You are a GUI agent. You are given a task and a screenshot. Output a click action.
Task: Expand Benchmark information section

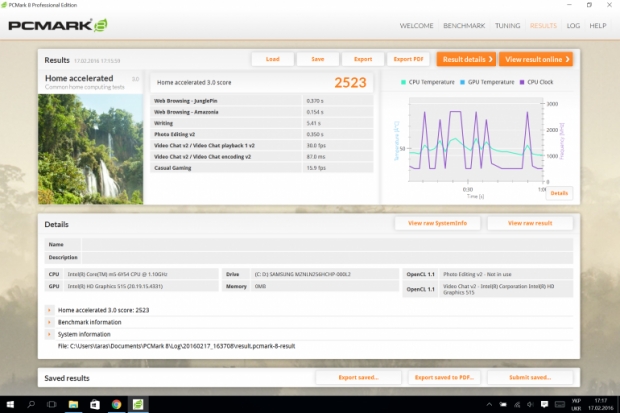tap(49, 322)
